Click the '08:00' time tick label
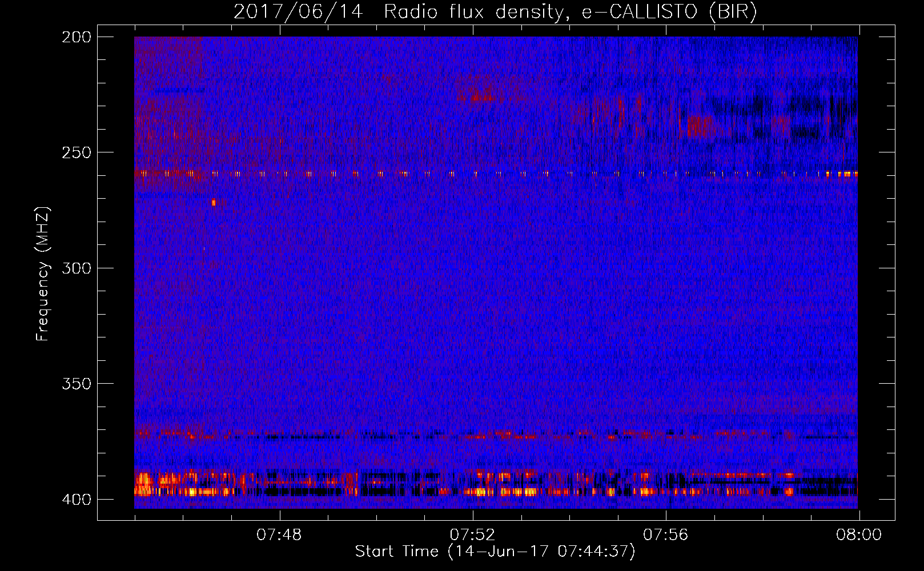 tap(859, 535)
